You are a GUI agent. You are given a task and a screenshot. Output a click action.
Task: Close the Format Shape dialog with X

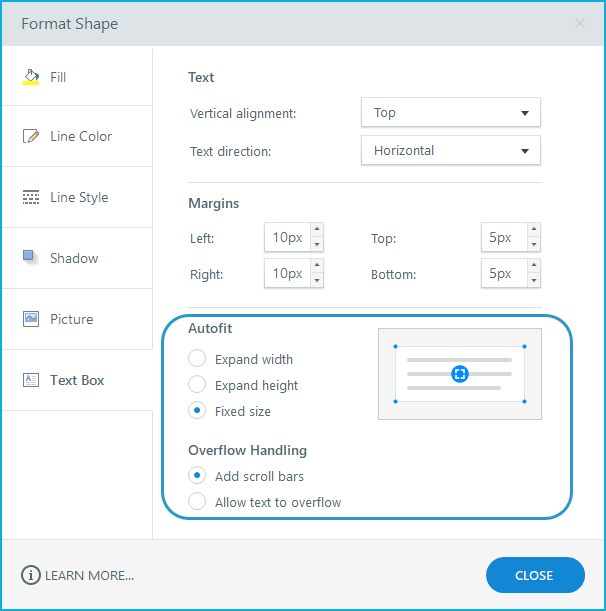coord(579,23)
